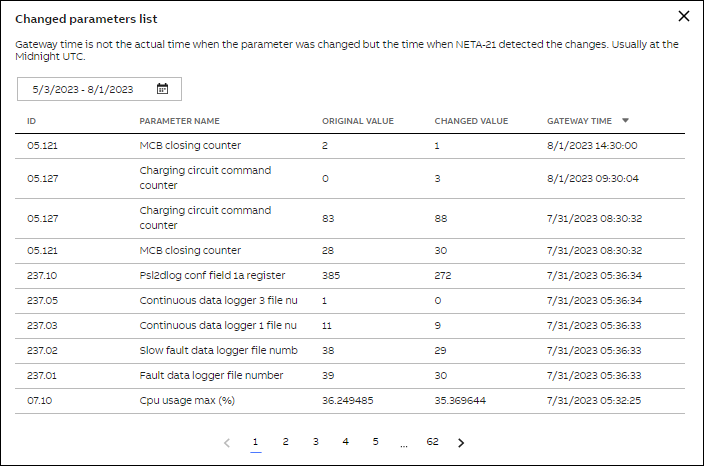Viewport: 704px width, 466px height.
Task: Open the calendar date picker icon
Action: (x=162, y=89)
